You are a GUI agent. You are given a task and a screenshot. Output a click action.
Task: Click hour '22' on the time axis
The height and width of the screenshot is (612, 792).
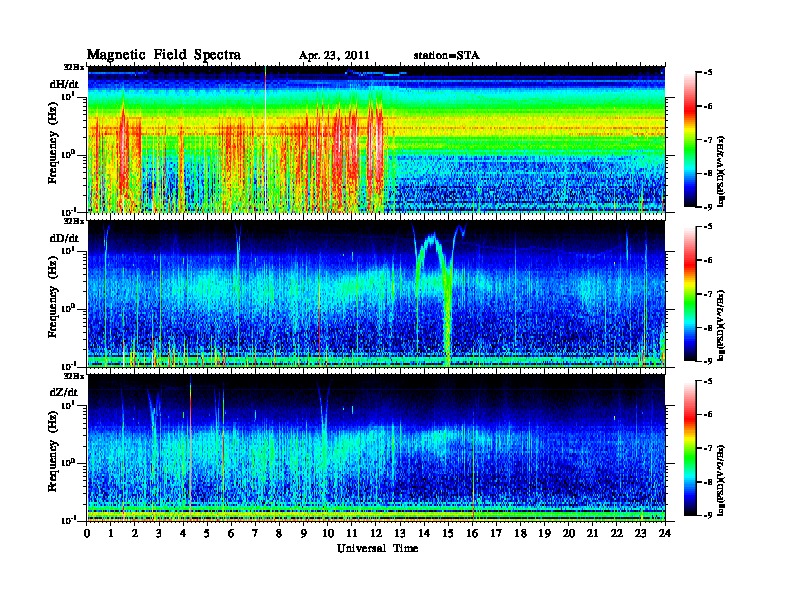(x=617, y=533)
